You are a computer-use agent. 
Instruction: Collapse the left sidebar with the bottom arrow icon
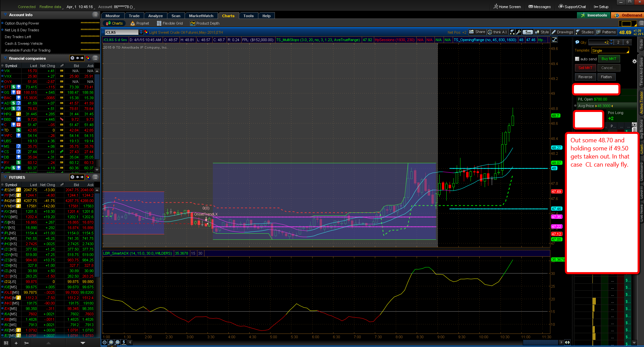(x=6, y=343)
